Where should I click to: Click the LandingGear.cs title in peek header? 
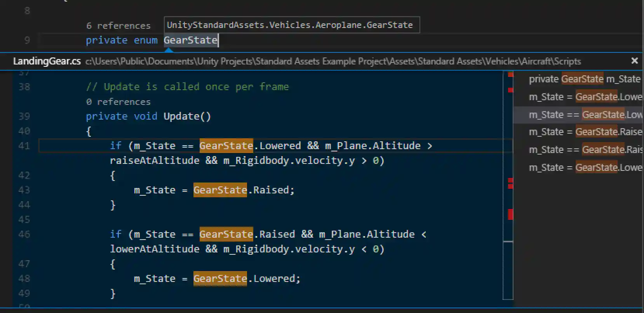pyautogui.click(x=47, y=61)
